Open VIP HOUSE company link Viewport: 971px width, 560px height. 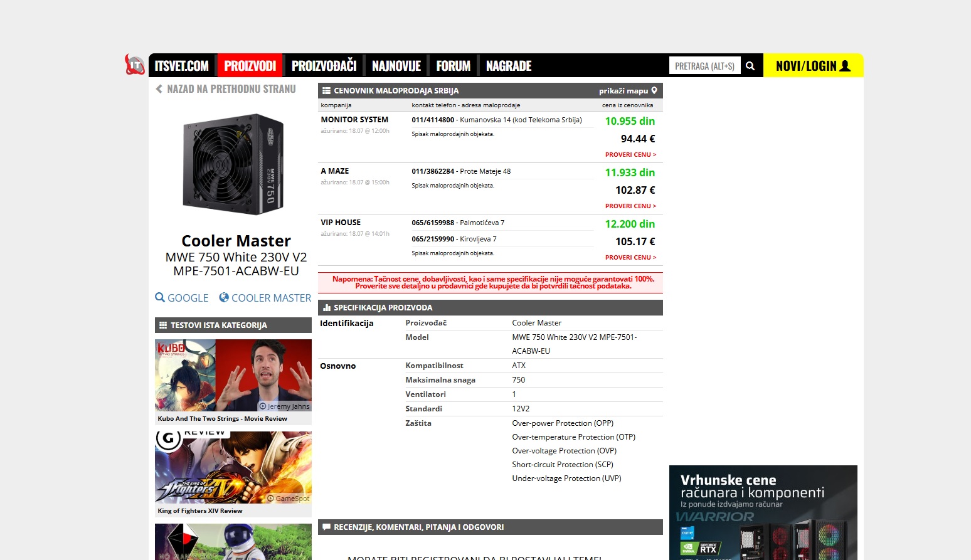pos(341,223)
